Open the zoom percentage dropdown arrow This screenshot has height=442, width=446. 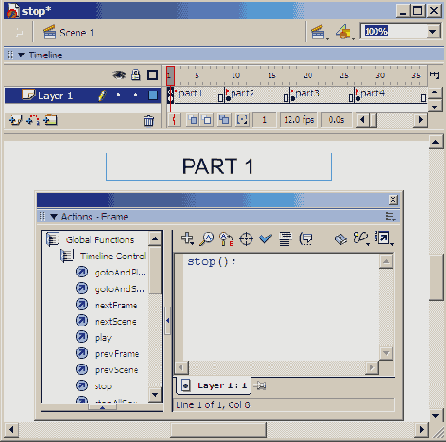click(x=433, y=32)
